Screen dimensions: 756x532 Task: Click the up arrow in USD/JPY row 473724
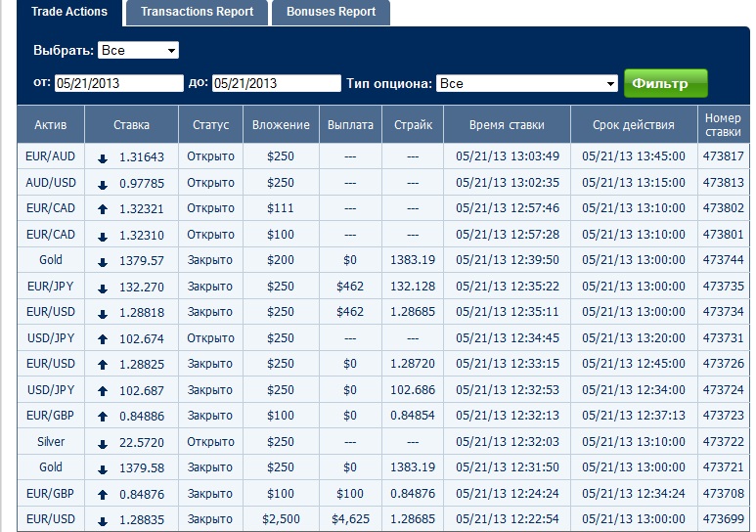pyautogui.click(x=103, y=391)
